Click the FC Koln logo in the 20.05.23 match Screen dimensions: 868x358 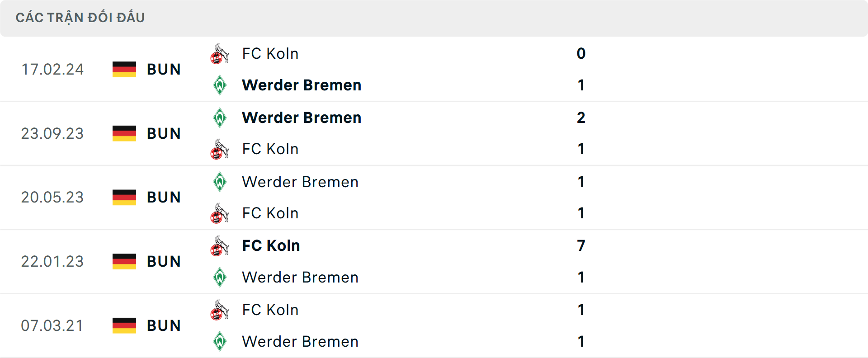tap(220, 213)
